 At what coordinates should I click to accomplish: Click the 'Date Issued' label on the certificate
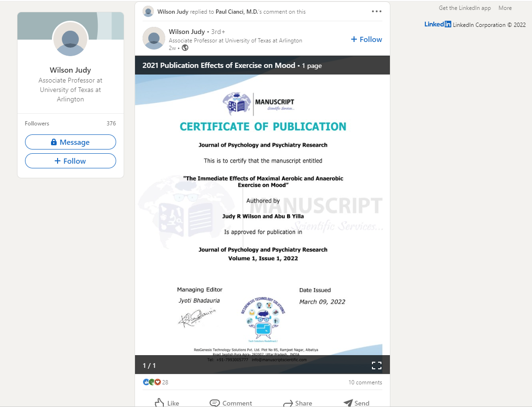tap(315, 290)
